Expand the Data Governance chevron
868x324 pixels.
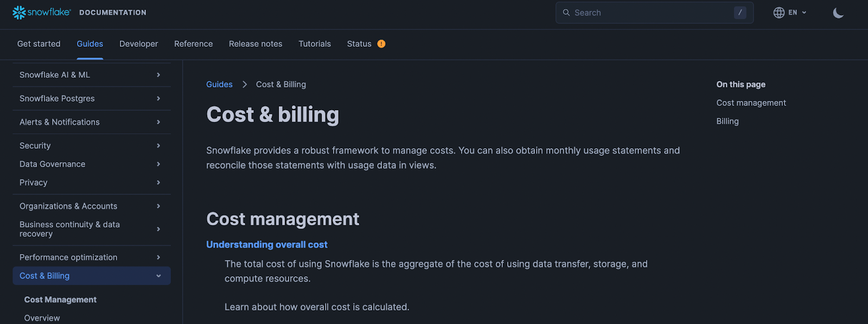pos(158,164)
